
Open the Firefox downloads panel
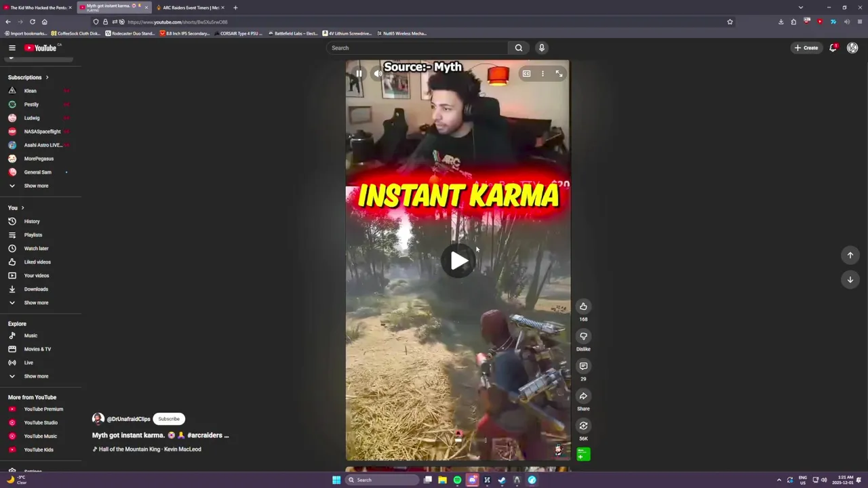[x=781, y=22]
